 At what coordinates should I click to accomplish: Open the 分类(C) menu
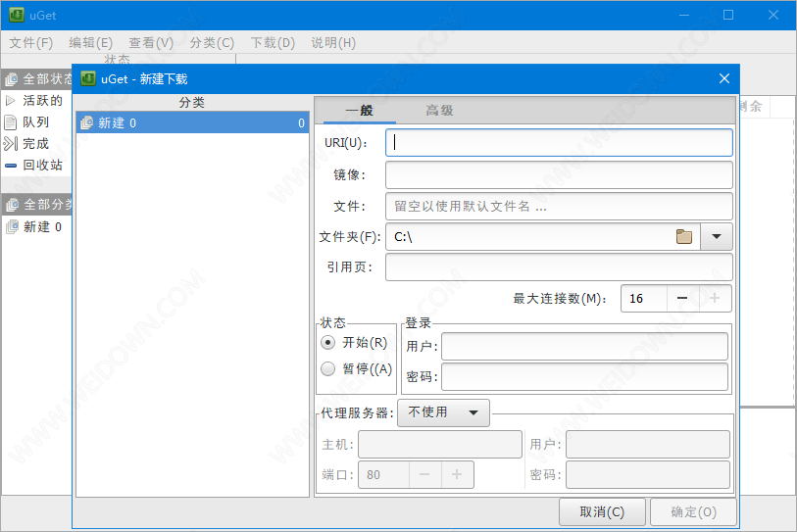212,43
